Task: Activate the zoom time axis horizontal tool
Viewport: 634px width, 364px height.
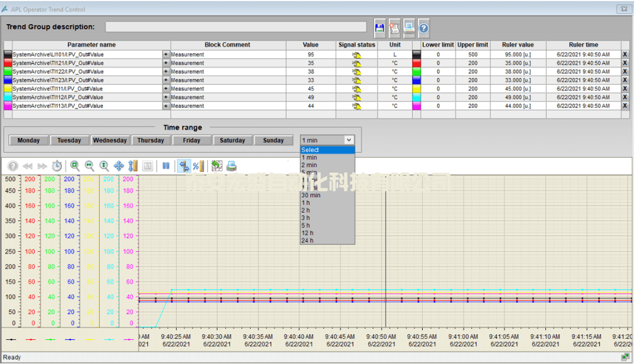Action: tap(90, 166)
